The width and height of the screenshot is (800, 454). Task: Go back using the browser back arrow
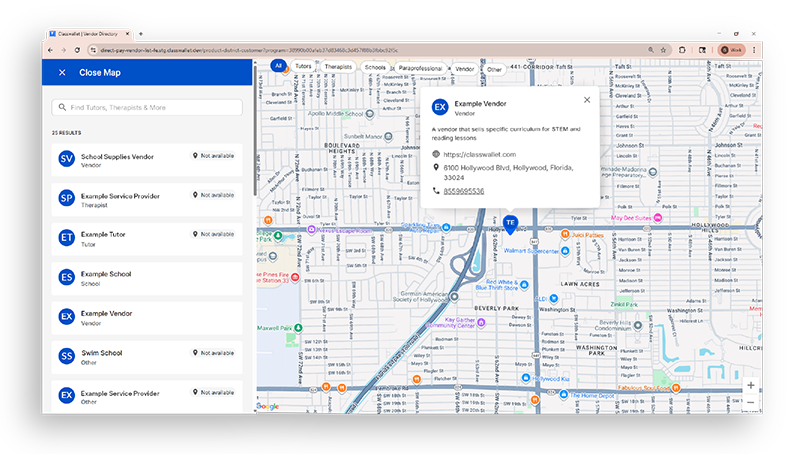(x=51, y=50)
